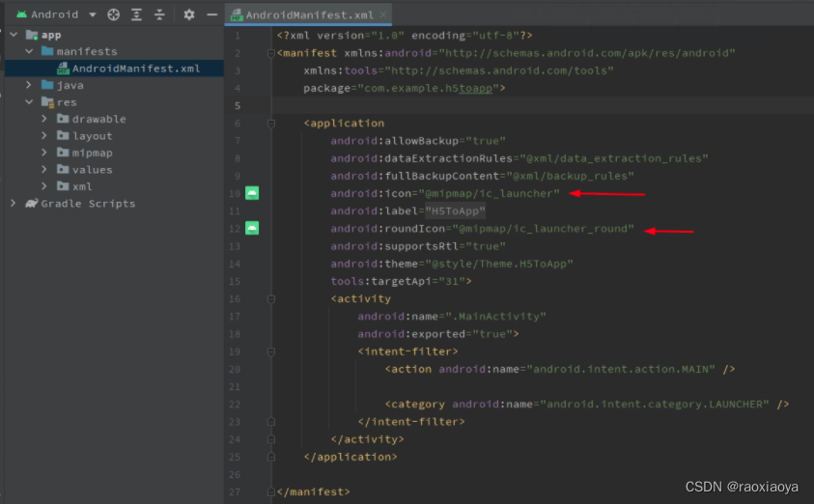Click the "@xml/data_extraction_rules" value
Viewport: 814px width, 504px height.
click(614, 158)
